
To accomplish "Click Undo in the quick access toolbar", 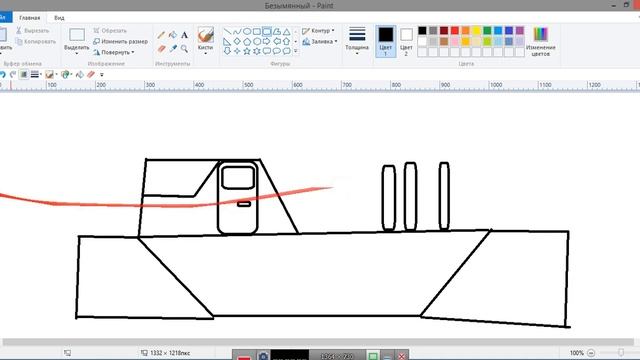I will click(x=2, y=74).
